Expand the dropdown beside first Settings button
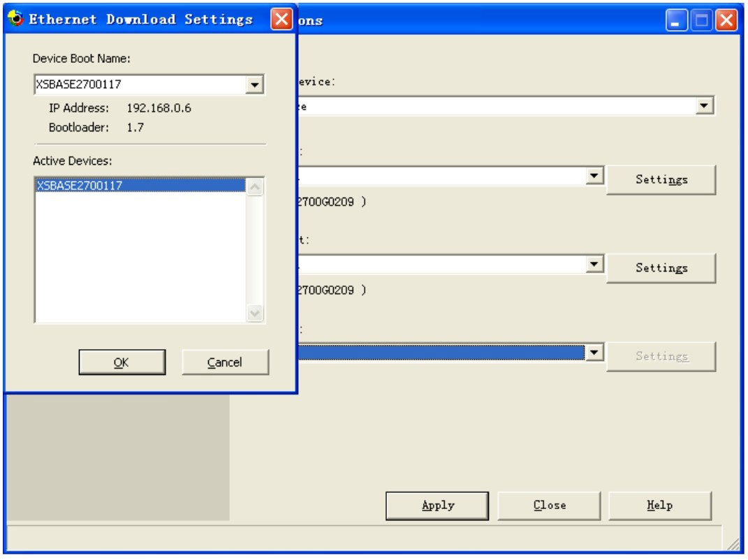The width and height of the screenshot is (748, 560). click(x=594, y=176)
